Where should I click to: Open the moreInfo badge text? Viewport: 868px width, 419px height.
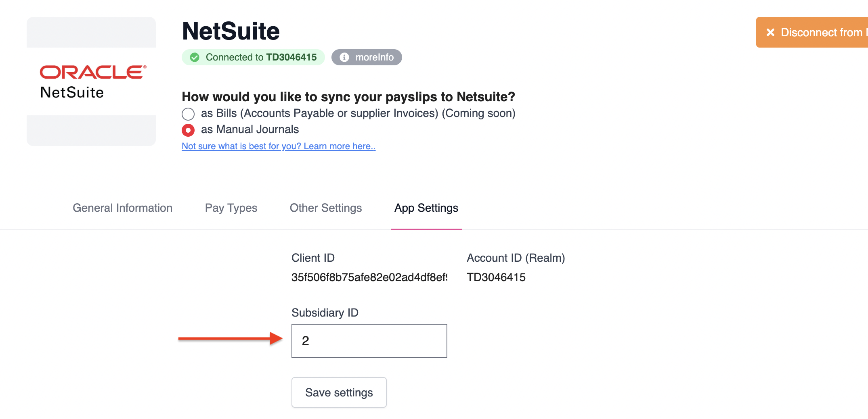coord(374,57)
